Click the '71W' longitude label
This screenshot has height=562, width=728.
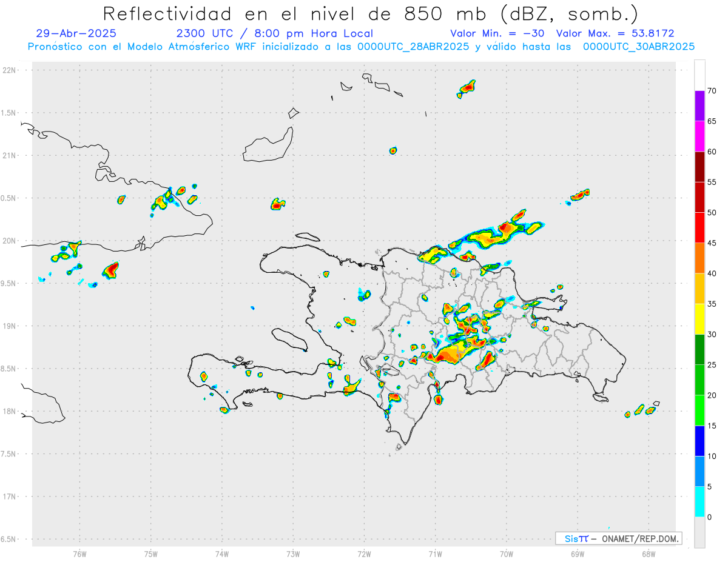point(435,554)
